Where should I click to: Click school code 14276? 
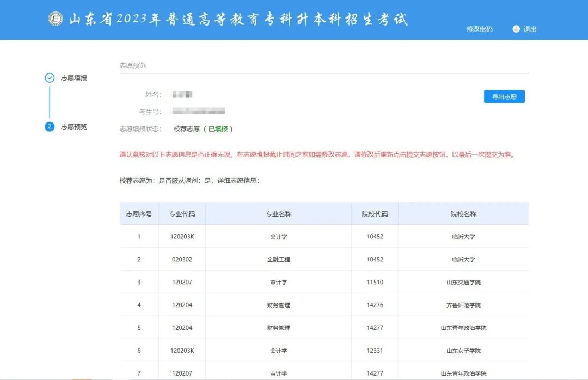point(375,305)
